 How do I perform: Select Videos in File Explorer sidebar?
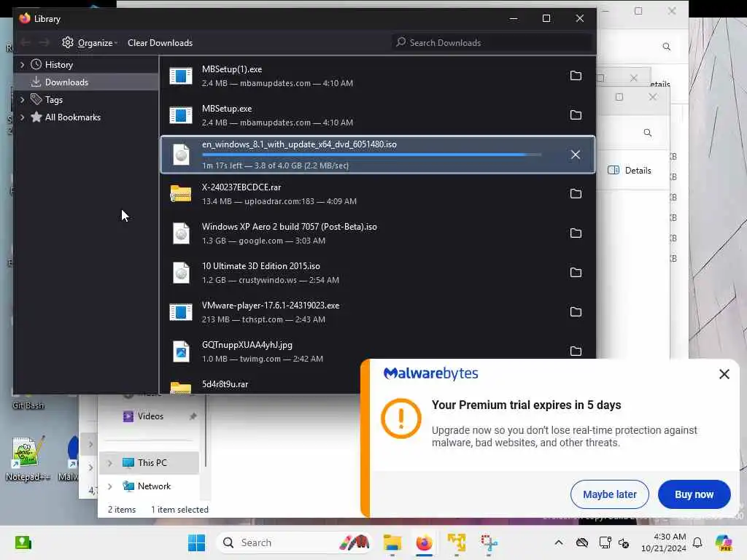pos(150,416)
